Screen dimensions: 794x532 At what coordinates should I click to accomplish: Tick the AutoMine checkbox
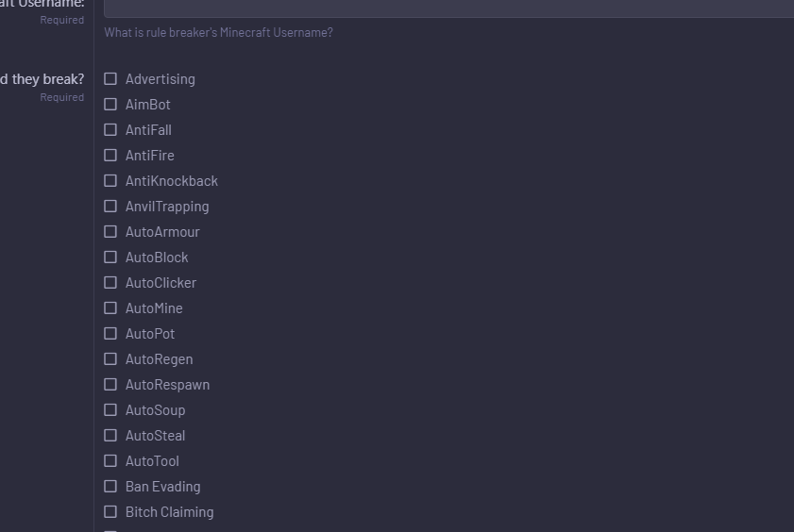pos(110,308)
